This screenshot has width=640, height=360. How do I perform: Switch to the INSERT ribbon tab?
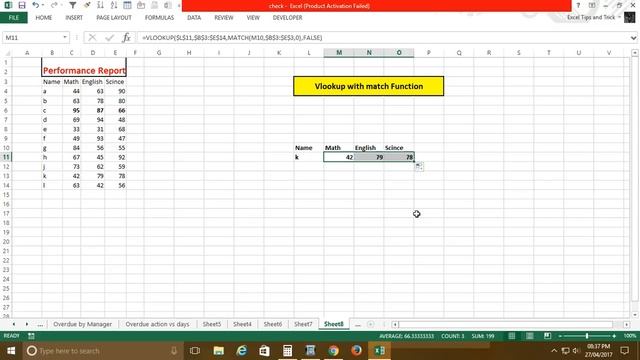(x=74, y=18)
